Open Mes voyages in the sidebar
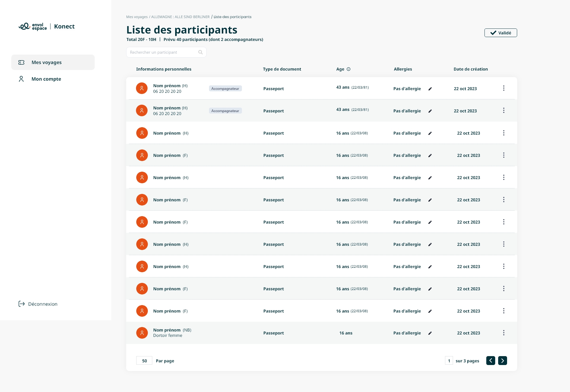 coord(47,62)
